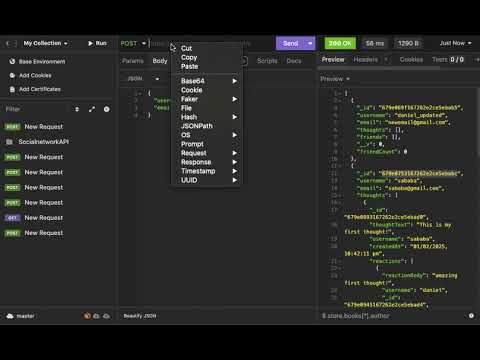The width and height of the screenshot is (480, 360).
Task: Click Add Cookies
Action: point(35,75)
